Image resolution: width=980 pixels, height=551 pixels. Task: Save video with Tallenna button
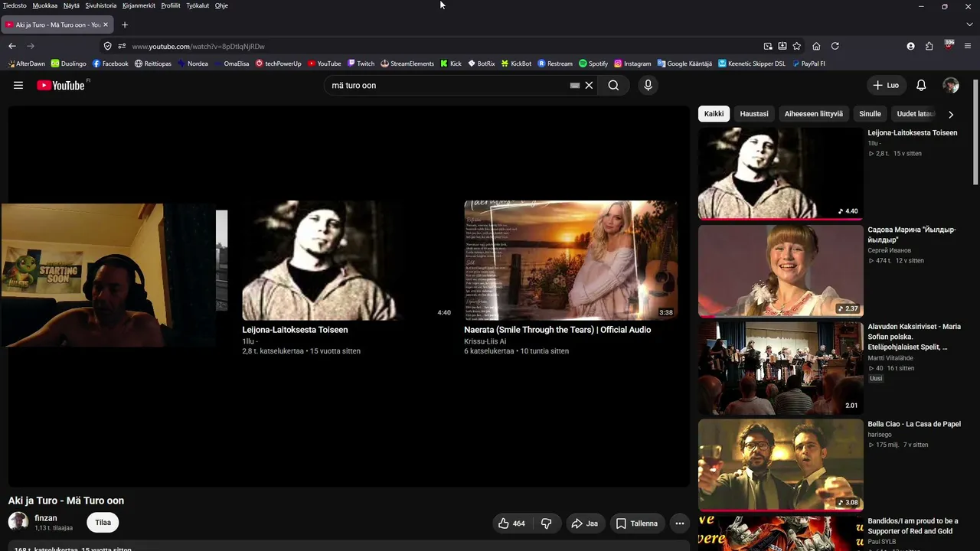pyautogui.click(x=637, y=523)
